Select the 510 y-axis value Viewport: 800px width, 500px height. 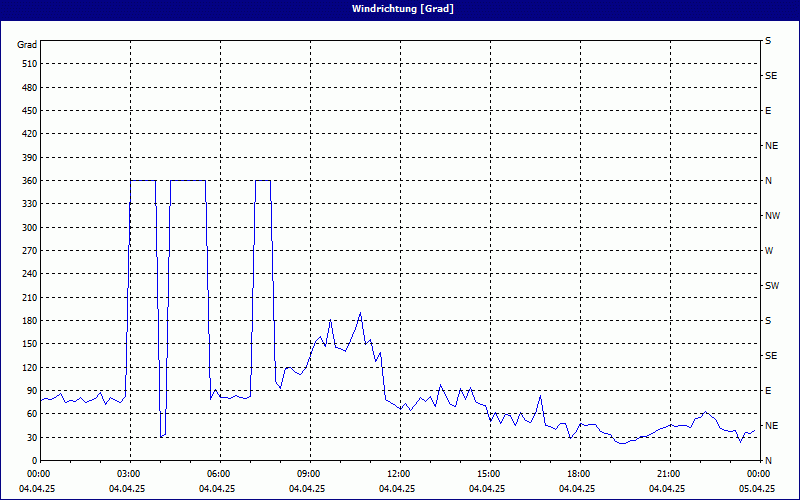pyautogui.click(x=30, y=64)
